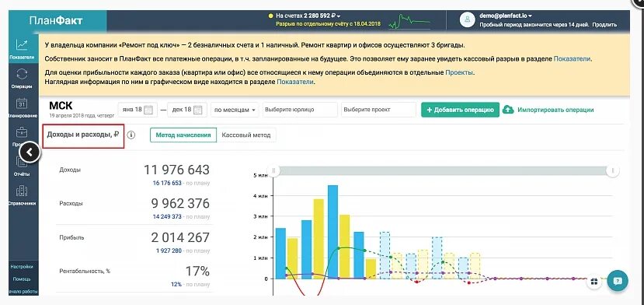Viewport: 644px width, 305px height.
Task: Open the Показатели sidebar section
Action: tap(23, 48)
